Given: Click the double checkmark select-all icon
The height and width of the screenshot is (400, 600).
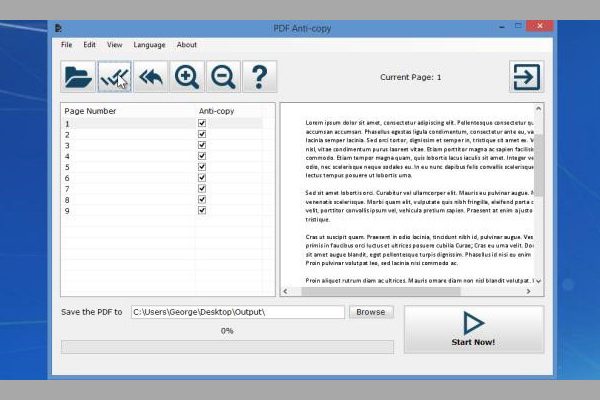Looking at the screenshot, I should pos(114,76).
